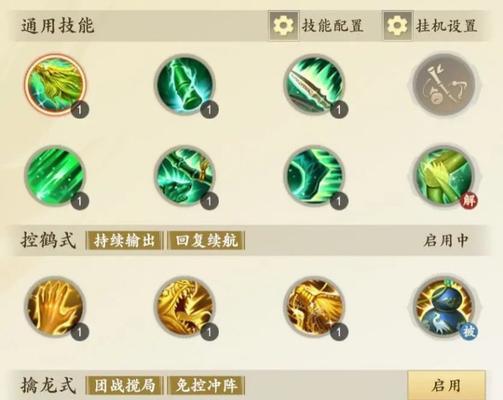503x400 pixels.
Task: Select the golden roaring dragon skill
Action: 185,307
